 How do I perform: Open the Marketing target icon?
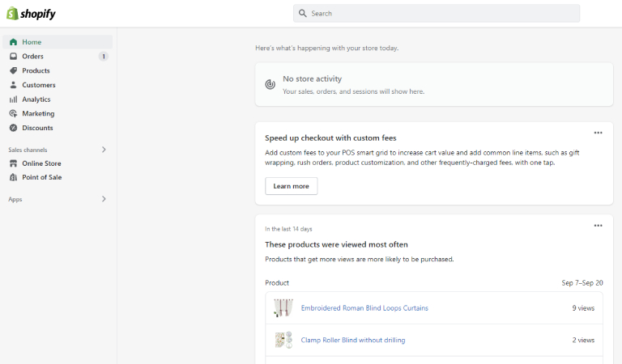13,113
